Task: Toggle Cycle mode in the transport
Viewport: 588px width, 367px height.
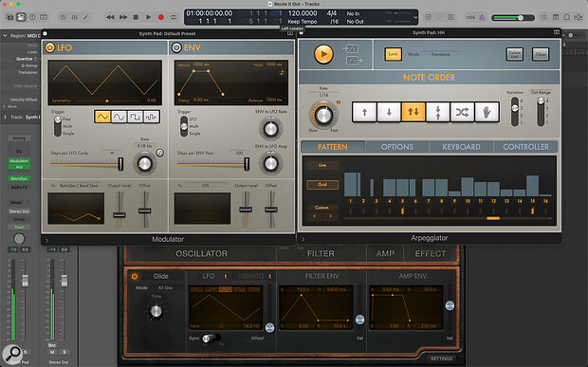Action: [x=174, y=17]
